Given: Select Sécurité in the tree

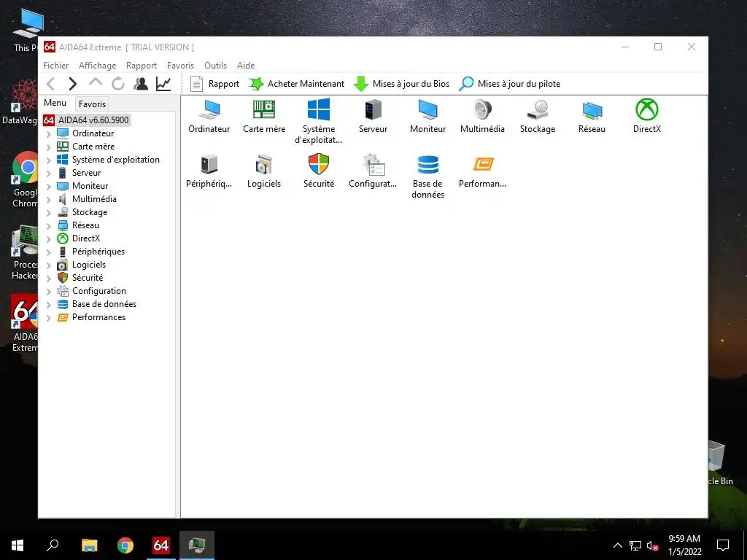Looking at the screenshot, I should click(88, 278).
